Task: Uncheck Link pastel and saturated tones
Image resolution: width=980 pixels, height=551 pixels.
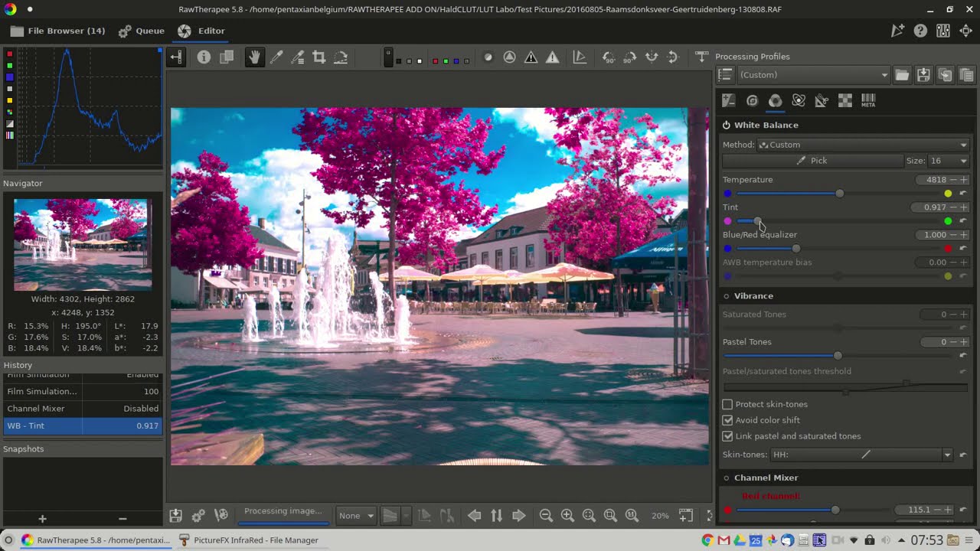Action: pos(727,436)
